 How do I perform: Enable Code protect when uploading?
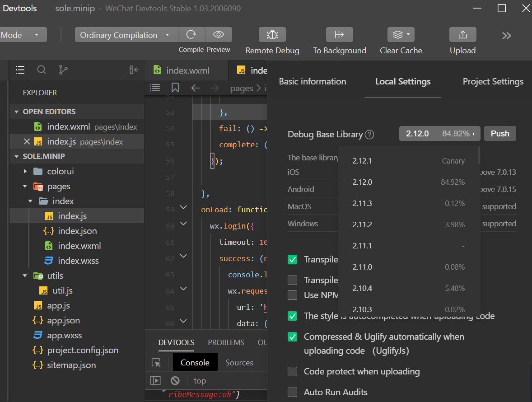click(x=293, y=371)
